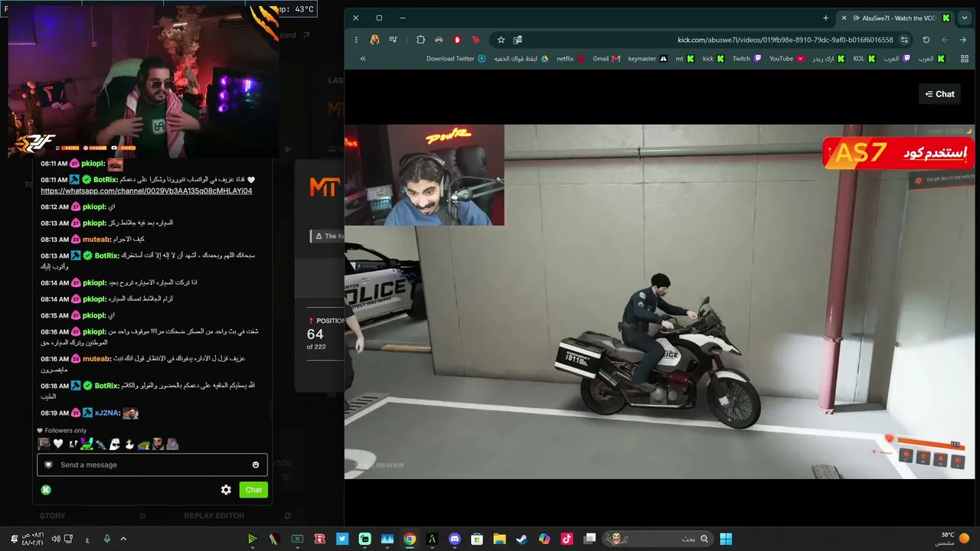Image resolution: width=980 pixels, height=551 pixels.
Task: Click the STORY label in background window
Action: pos(53,516)
